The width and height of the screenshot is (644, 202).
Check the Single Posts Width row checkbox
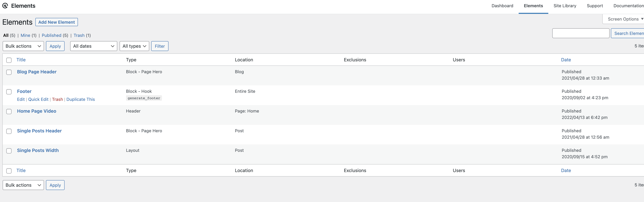(x=9, y=151)
